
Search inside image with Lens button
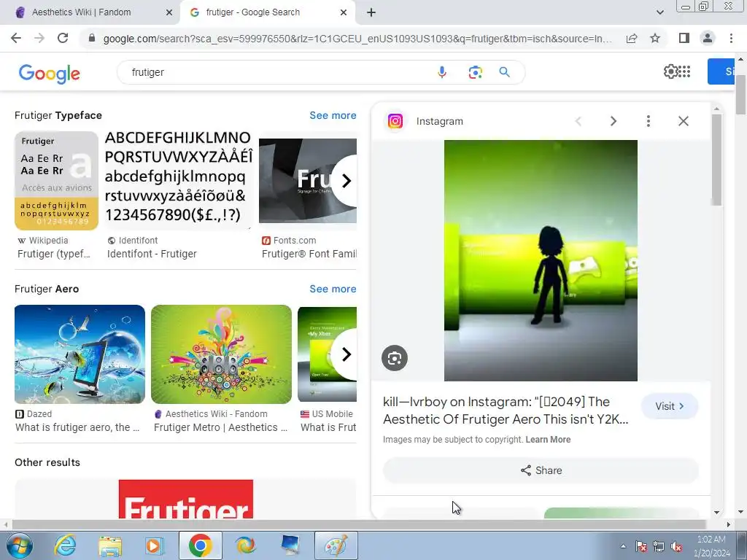click(x=395, y=358)
